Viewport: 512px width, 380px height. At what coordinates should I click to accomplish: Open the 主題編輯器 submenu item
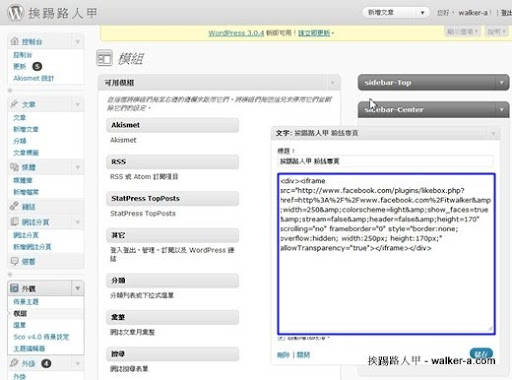coord(29,349)
